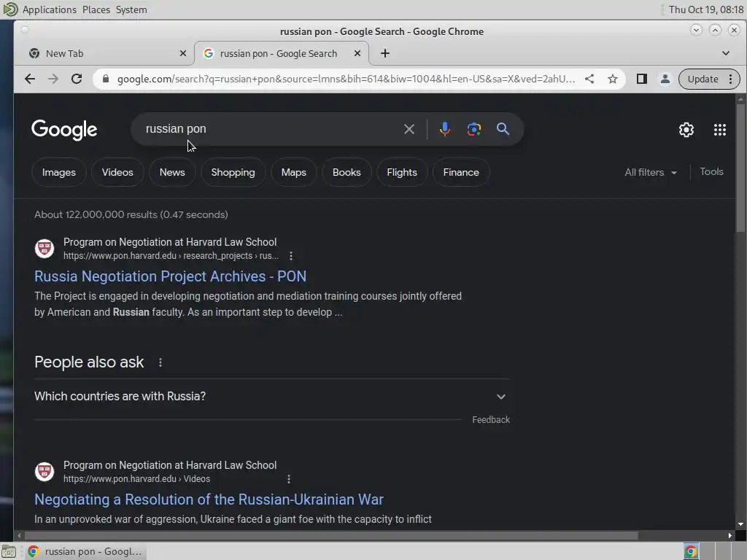Open more options for Videos Harvard result
Image resolution: width=747 pixels, height=560 pixels.
pos(289,479)
